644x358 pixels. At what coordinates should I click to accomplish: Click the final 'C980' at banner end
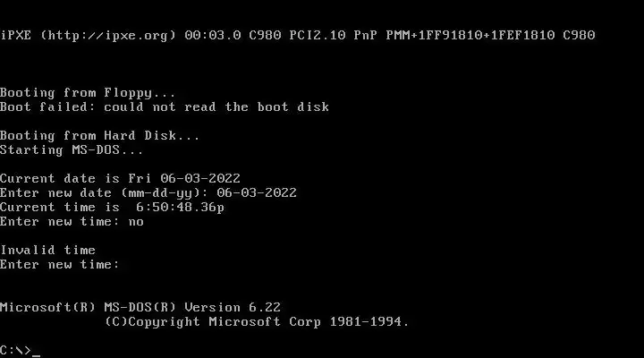579,35
